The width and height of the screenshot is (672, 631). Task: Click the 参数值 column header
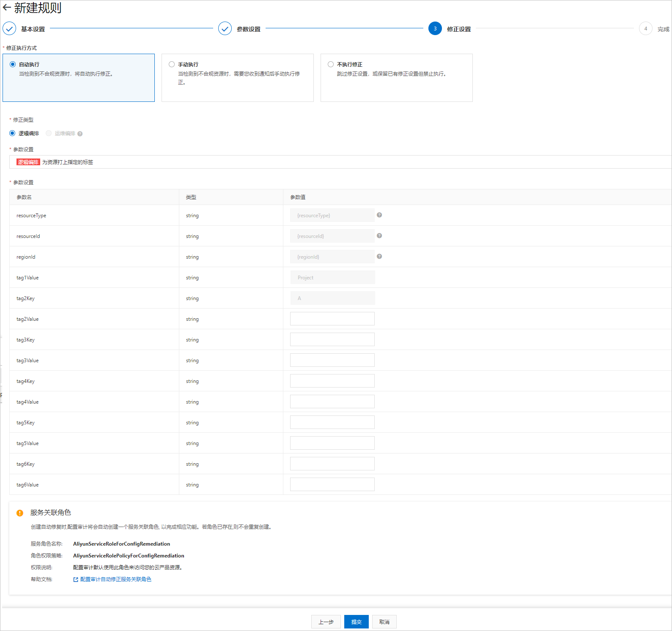coord(298,197)
